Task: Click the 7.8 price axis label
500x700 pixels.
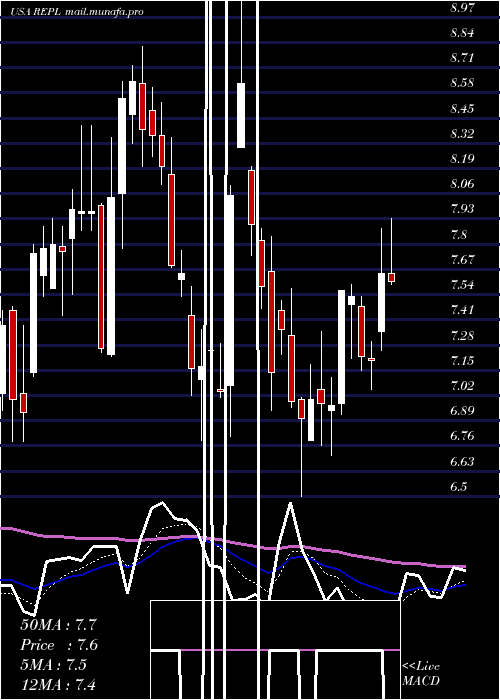Action: 458,234
